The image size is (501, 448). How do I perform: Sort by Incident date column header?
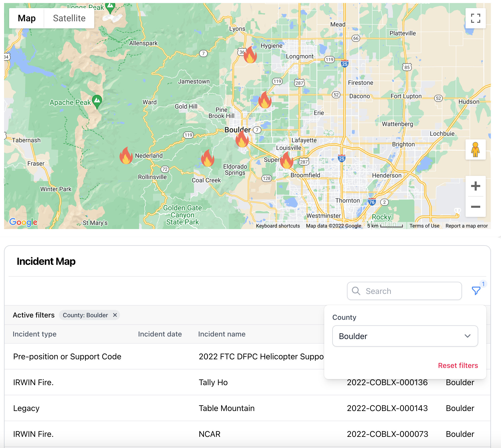pos(160,334)
